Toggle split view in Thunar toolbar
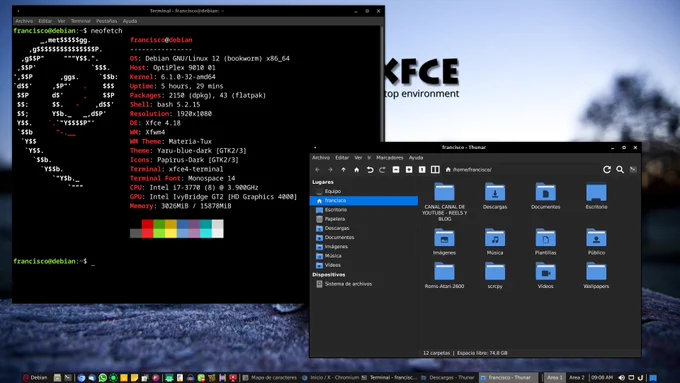680x383 pixels. click(x=435, y=170)
